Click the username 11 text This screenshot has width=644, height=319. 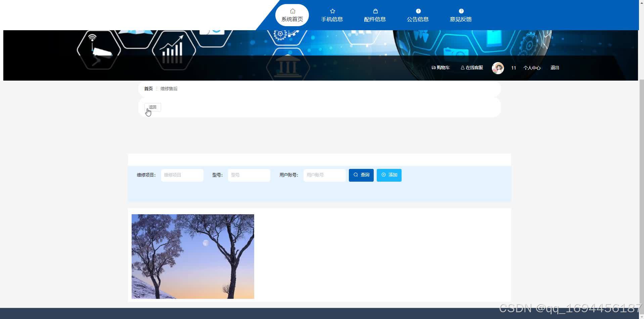[x=513, y=68]
